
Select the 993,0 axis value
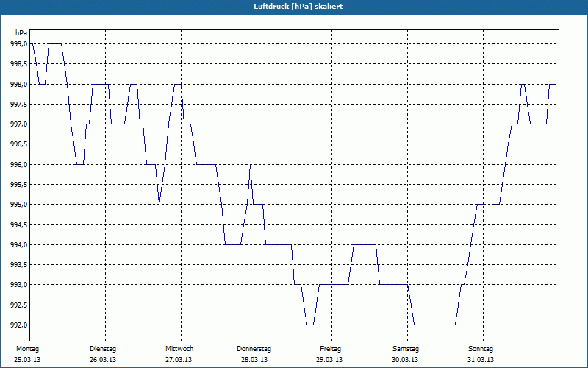tap(19, 285)
